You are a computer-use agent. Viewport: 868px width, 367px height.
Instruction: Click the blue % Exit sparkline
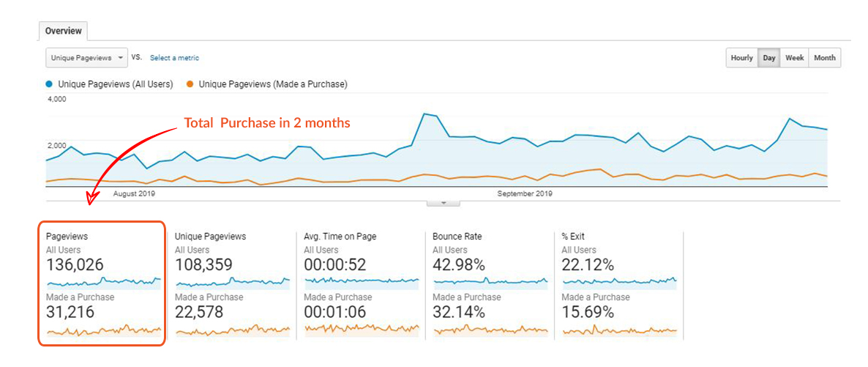pyautogui.click(x=619, y=281)
